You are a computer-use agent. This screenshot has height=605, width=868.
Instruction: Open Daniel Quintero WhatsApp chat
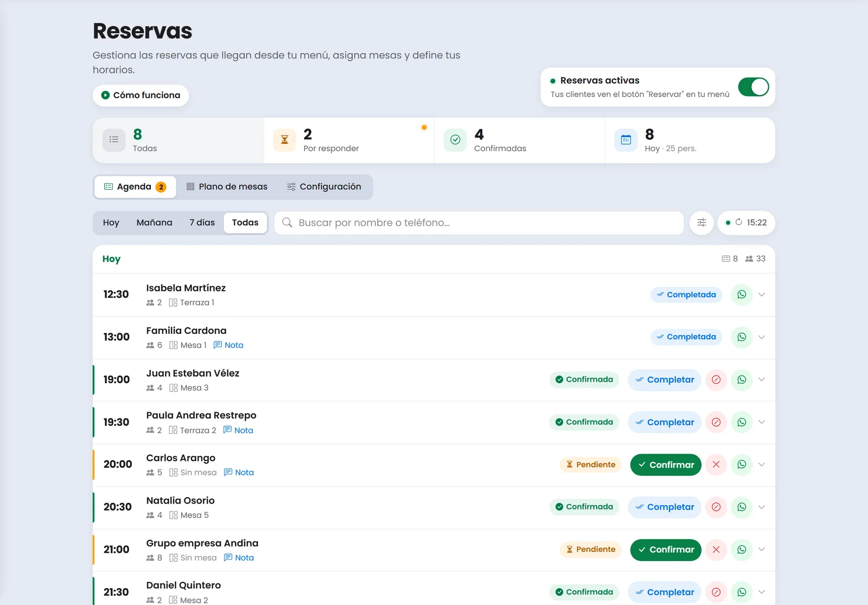pos(742,592)
